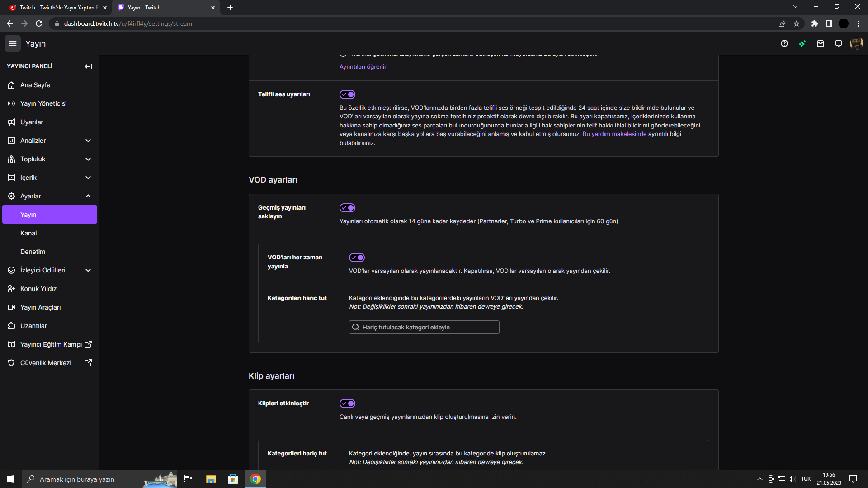Click the Güvenlik Merkezi shield icon

[x=11, y=363]
